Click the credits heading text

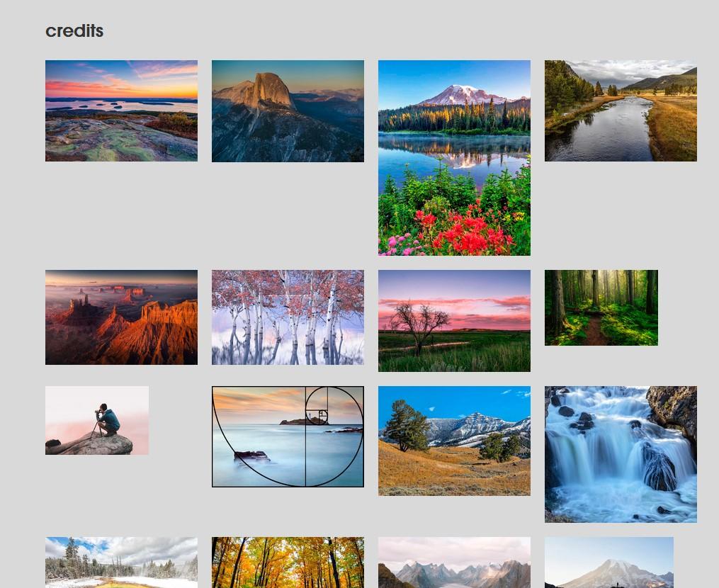pyautogui.click(x=74, y=31)
